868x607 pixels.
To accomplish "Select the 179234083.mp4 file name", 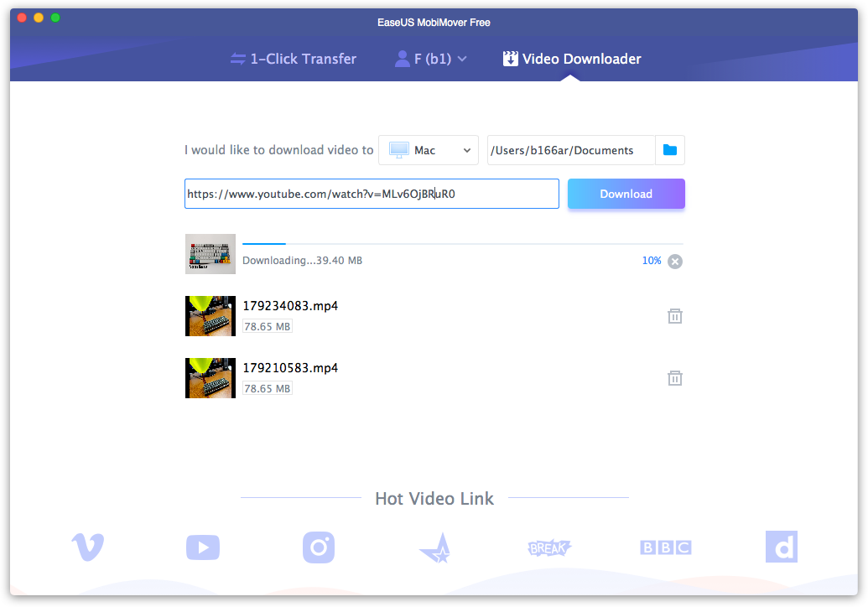I will click(x=290, y=306).
